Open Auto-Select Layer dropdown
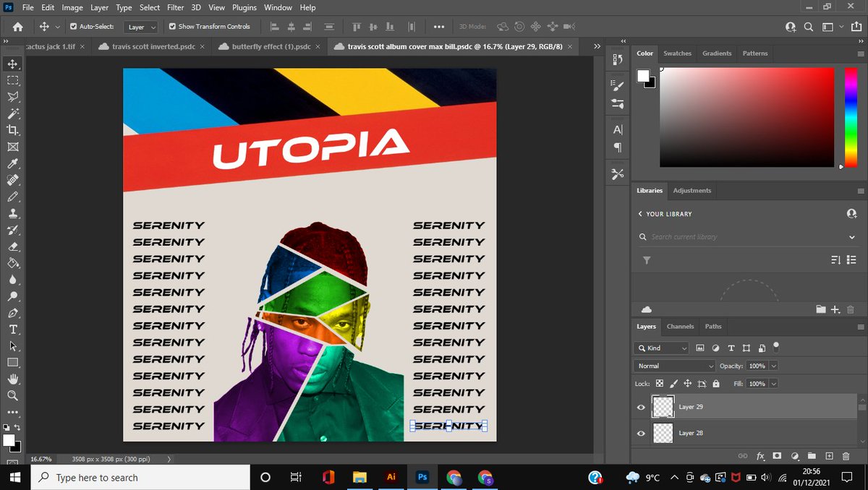This screenshot has width=868, height=490. (x=142, y=27)
